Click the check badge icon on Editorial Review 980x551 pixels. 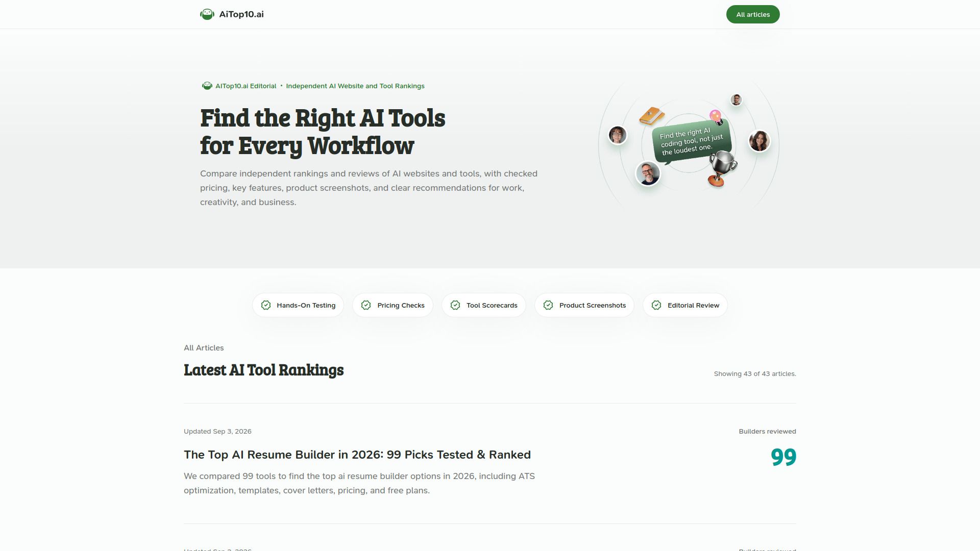(656, 305)
